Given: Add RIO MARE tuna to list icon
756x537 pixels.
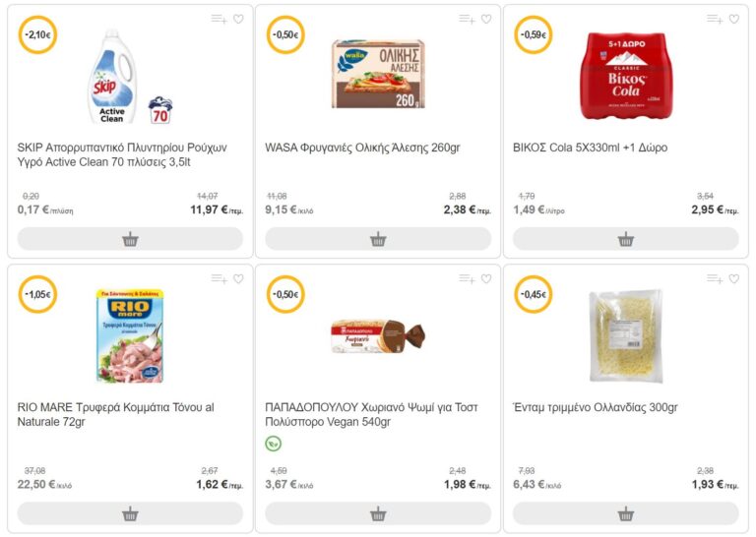Looking at the screenshot, I should point(219,279).
